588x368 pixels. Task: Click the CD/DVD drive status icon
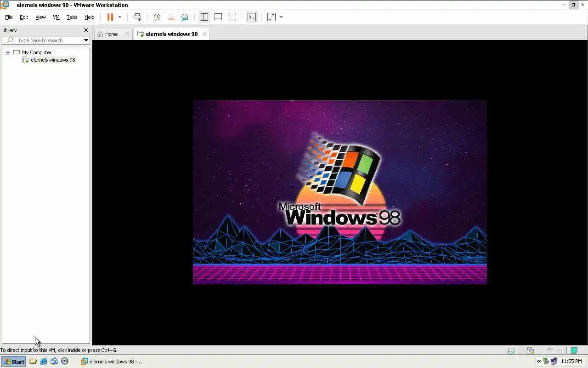point(520,351)
